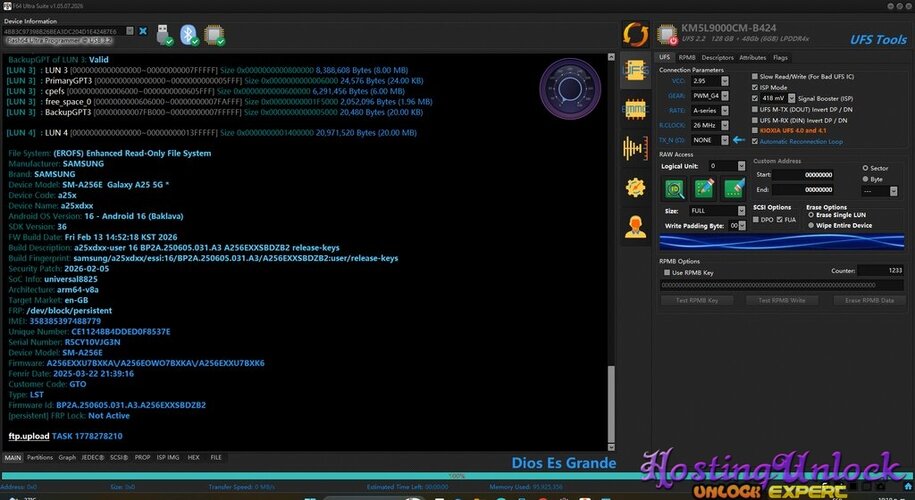Open the VCC voltage dropdown
This screenshot has width=915, height=500.
pos(710,81)
